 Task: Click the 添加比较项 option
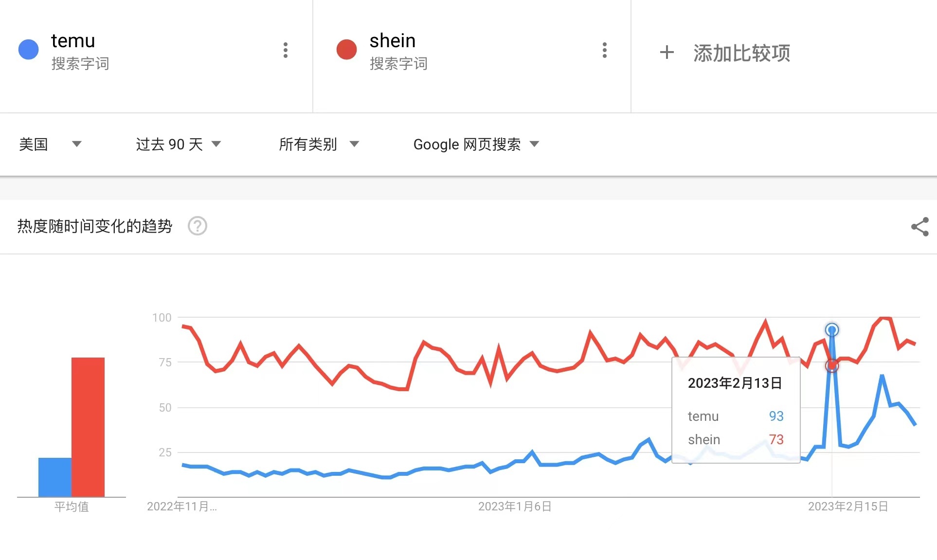tap(741, 53)
